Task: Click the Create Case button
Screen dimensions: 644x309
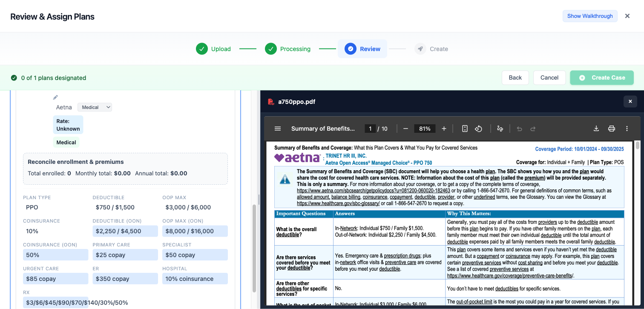Action: pos(602,77)
